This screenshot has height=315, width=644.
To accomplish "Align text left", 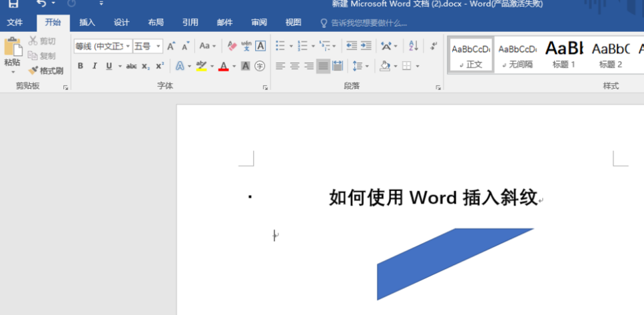I will pos(280,66).
